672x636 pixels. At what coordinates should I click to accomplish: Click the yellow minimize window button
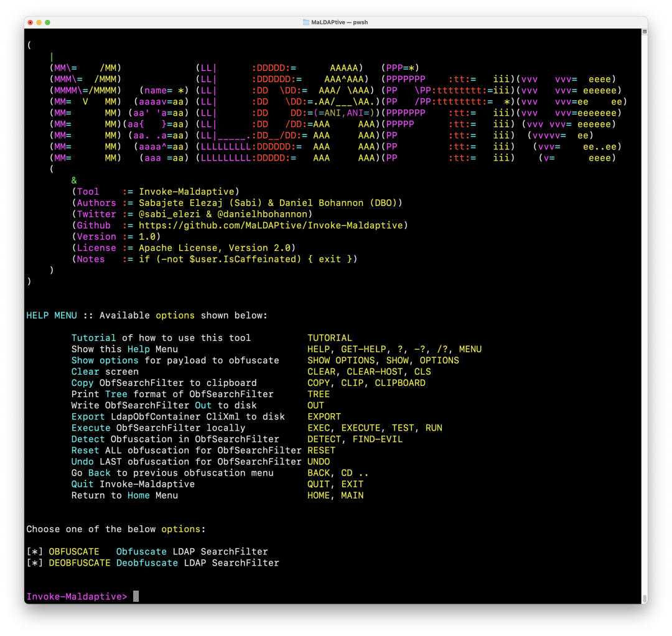pos(39,22)
